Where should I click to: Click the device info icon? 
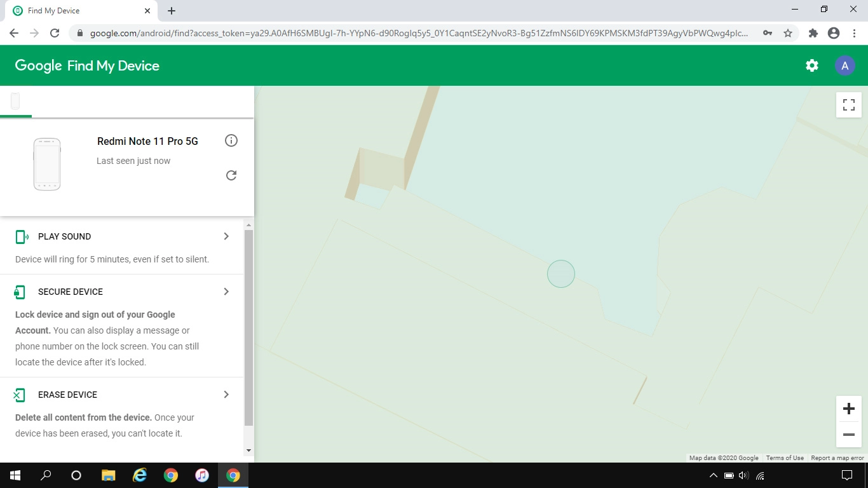[x=231, y=140]
